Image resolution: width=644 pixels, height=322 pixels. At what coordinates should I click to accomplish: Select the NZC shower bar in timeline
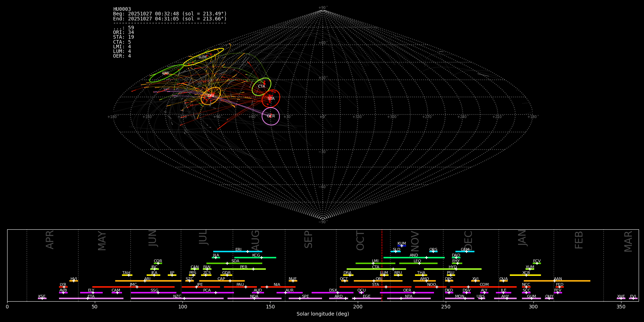click(x=177, y=298)
